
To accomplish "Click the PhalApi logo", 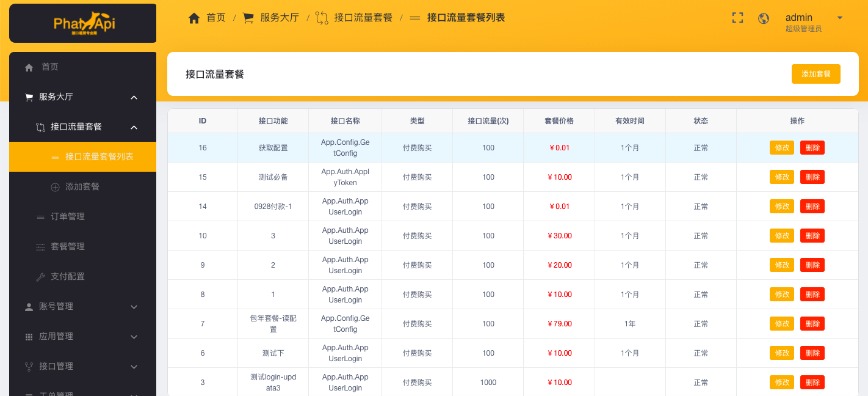I will pos(84,23).
